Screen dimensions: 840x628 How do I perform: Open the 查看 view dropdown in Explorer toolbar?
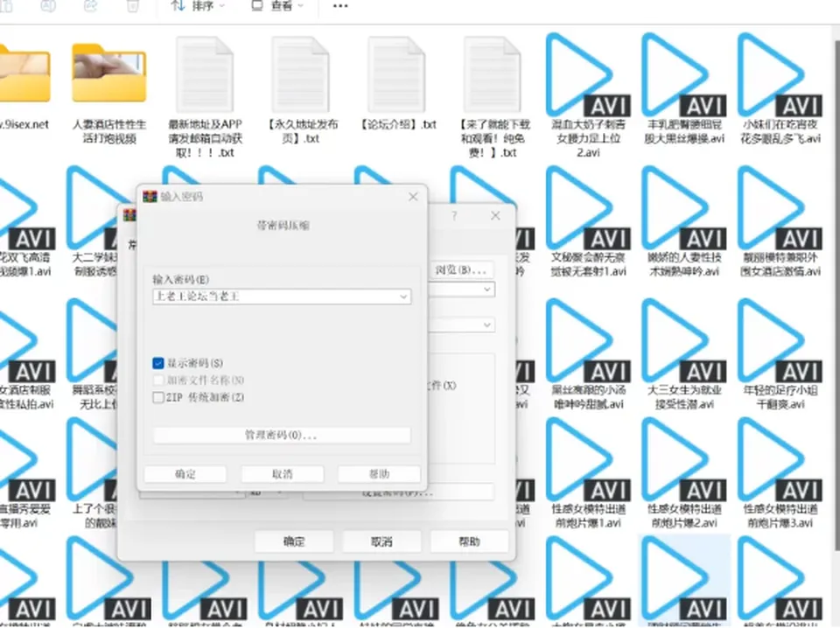click(277, 6)
